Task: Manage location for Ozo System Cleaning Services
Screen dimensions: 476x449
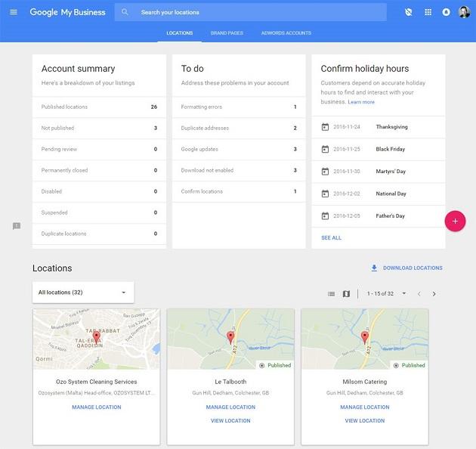Action: pyautogui.click(x=97, y=407)
